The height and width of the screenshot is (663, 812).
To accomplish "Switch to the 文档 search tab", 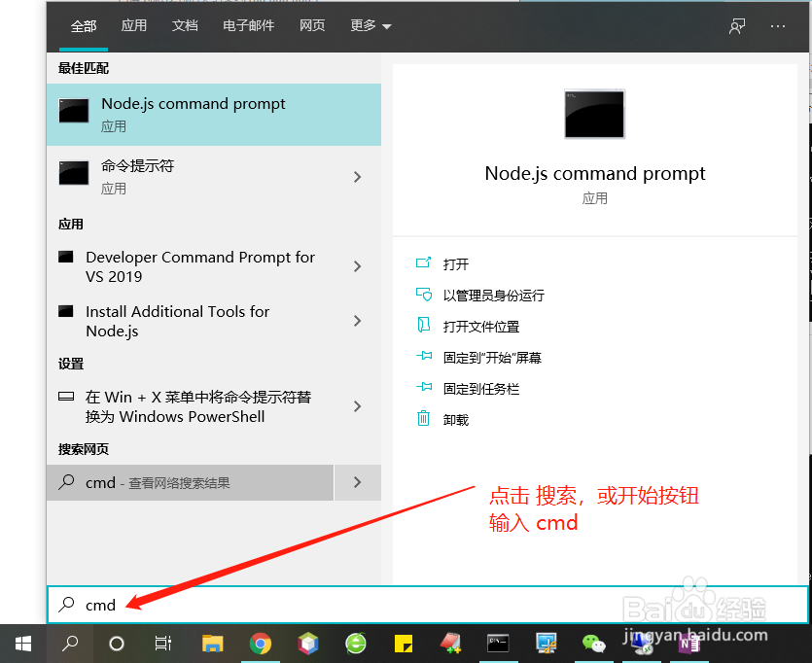I will coord(185,25).
